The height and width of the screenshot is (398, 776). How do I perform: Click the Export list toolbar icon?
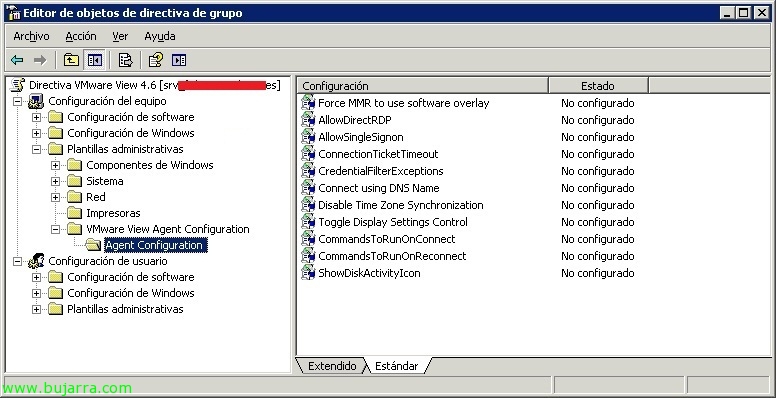click(x=126, y=60)
